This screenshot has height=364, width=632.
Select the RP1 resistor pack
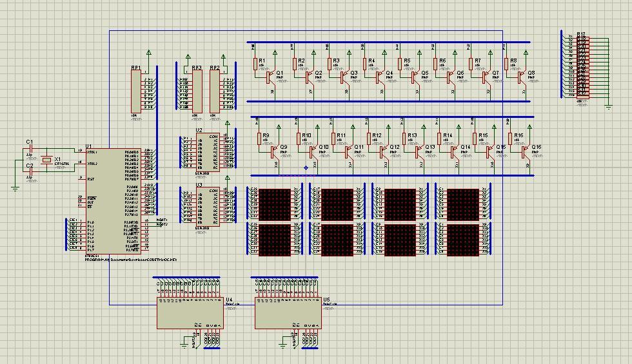(135, 91)
